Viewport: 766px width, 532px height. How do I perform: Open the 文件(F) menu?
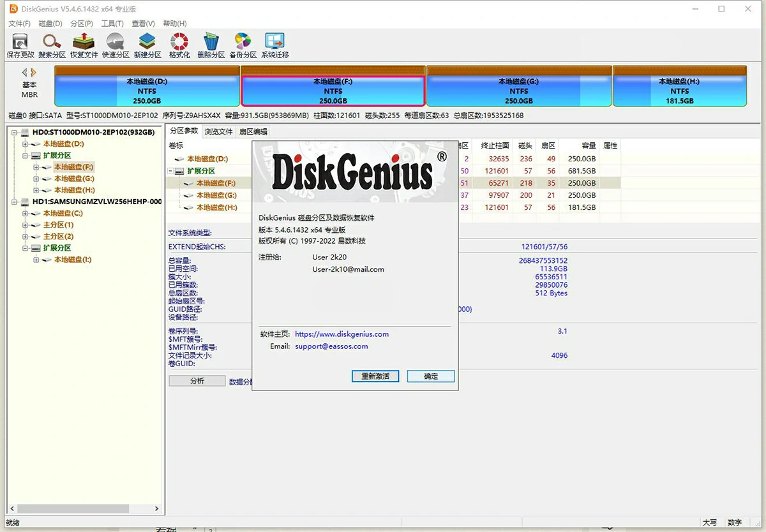pos(19,24)
